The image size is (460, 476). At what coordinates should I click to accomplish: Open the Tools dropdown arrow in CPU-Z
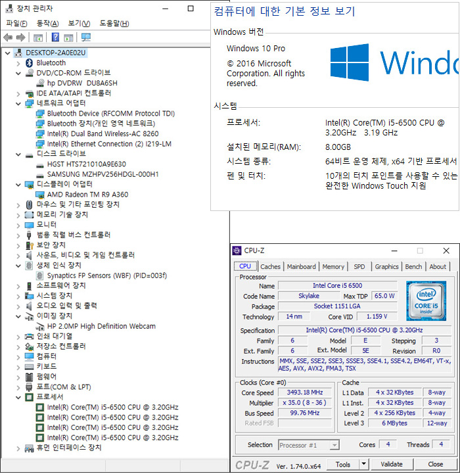pos(363,464)
